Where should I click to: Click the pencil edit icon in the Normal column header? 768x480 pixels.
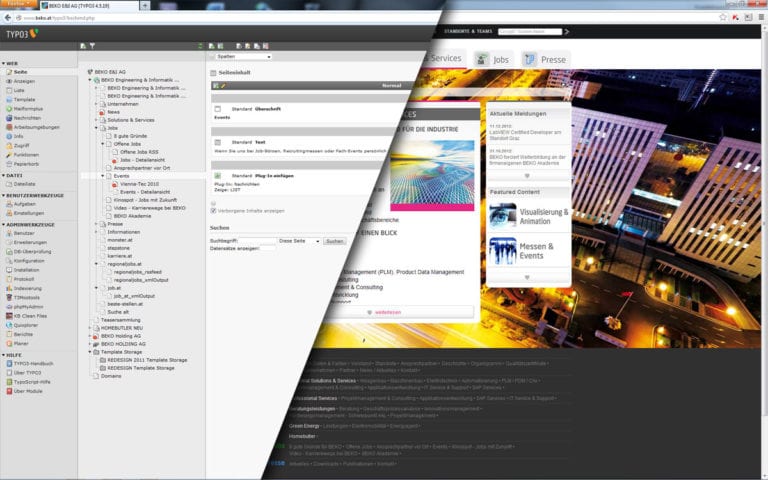point(223,86)
